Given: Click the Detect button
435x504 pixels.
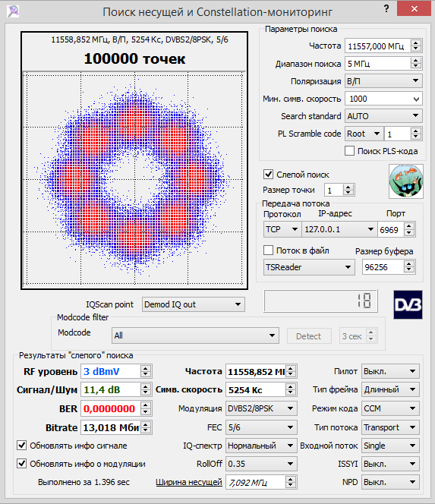Looking at the screenshot, I should coord(309,336).
